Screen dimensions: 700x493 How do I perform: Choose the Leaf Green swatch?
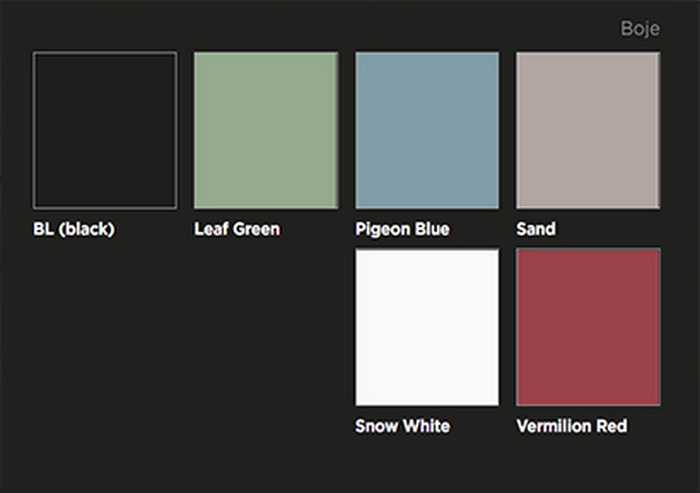pos(266,130)
